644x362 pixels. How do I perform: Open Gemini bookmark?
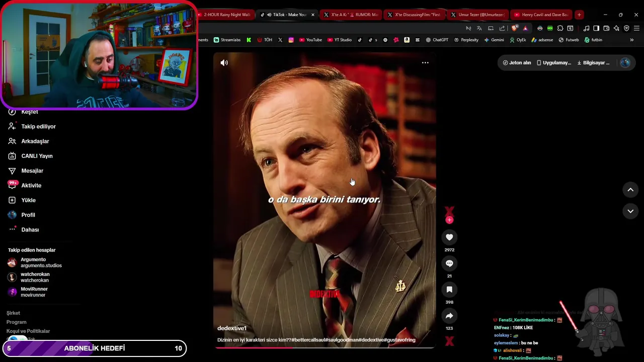point(494,40)
